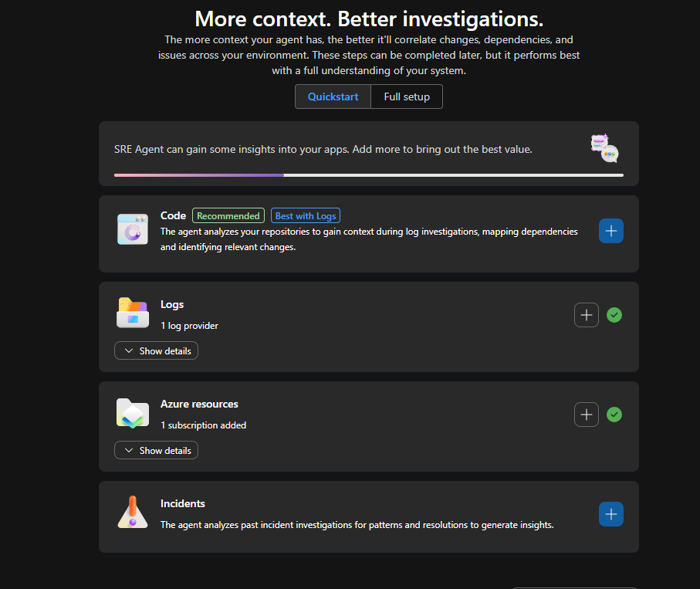
Task: Add Azure resources with plus button
Action: click(x=586, y=415)
